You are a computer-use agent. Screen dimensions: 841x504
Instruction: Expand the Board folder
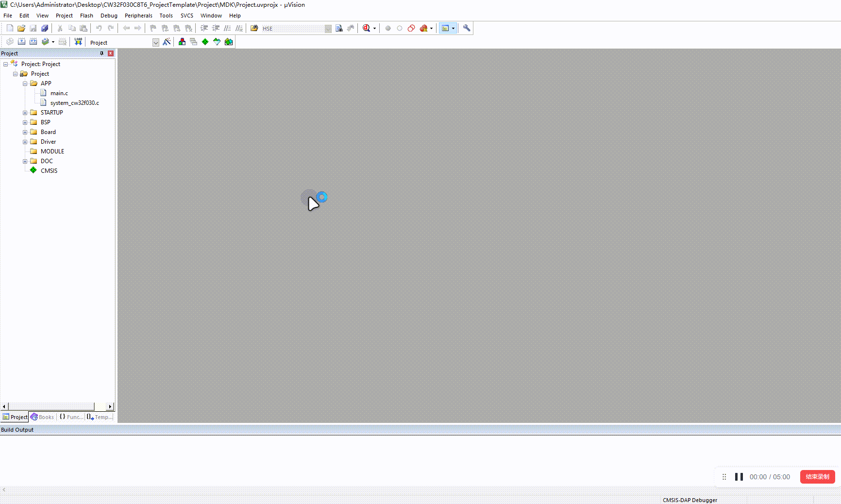coord(25,132)
